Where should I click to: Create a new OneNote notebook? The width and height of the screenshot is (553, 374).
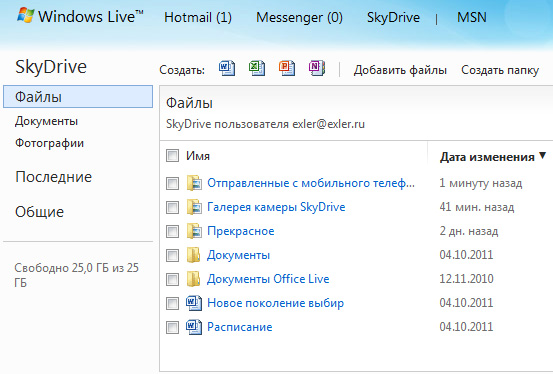point(317,68)
